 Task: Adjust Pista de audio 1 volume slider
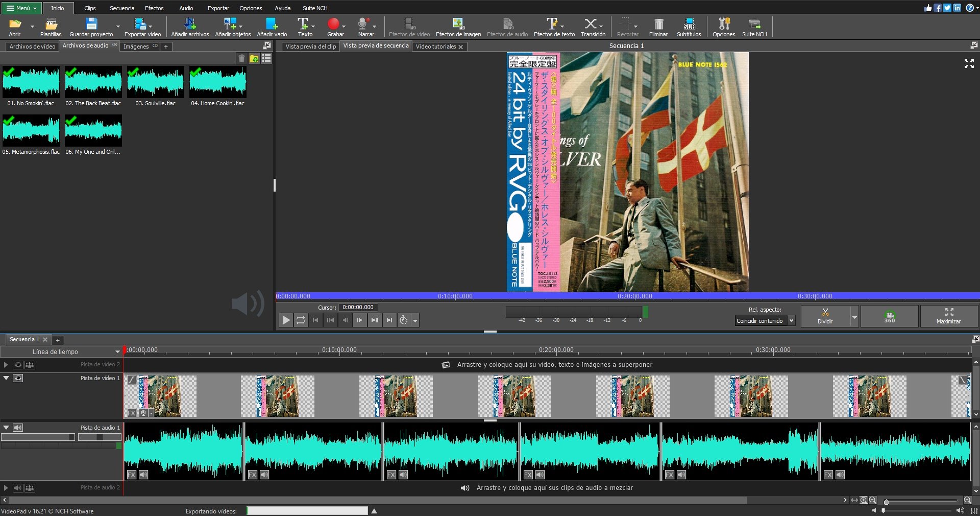(x=38, y=437)
